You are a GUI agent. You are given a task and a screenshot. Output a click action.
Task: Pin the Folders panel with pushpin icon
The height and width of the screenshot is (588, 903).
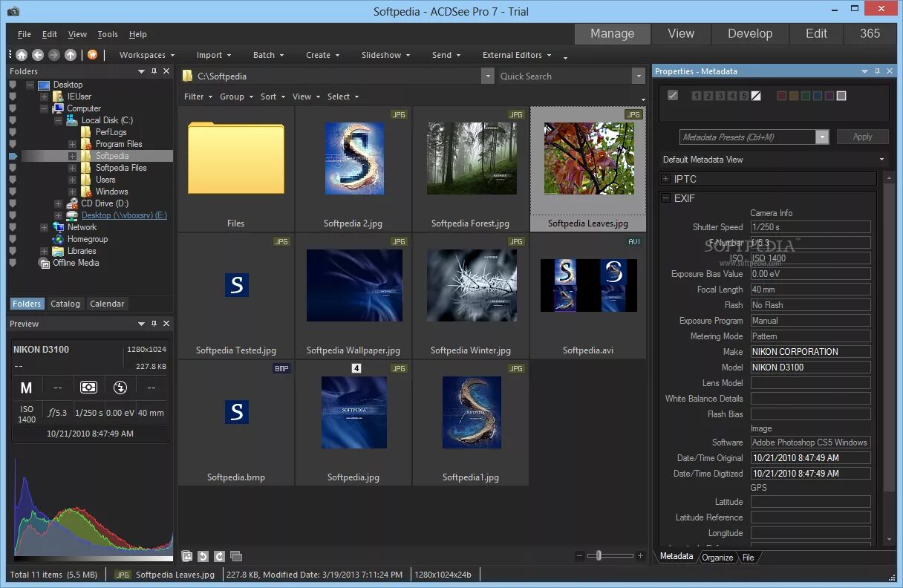click(154, 72)
